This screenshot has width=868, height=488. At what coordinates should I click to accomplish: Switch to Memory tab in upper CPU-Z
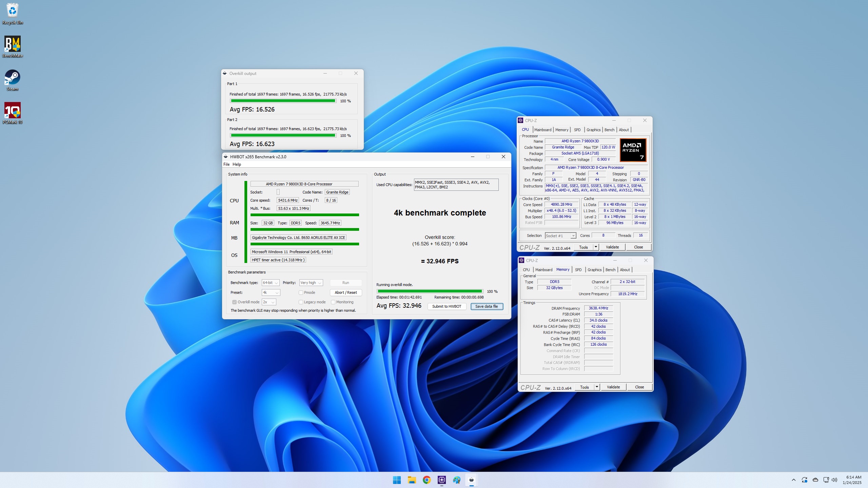point(562,130)
